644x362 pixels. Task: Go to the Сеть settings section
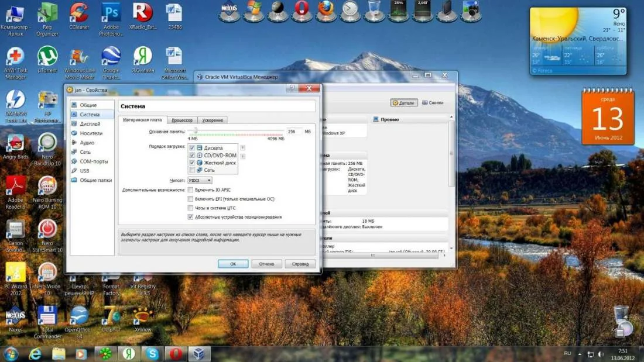(85, 152)
